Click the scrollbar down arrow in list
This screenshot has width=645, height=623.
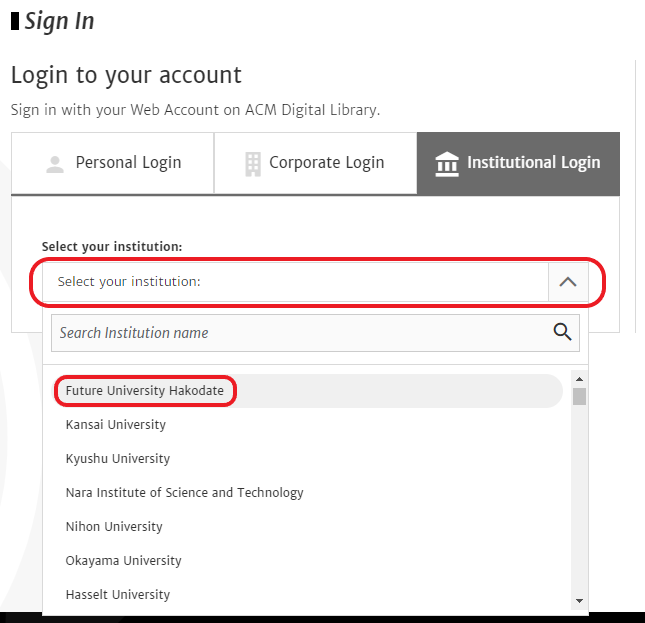click(580, 601)
